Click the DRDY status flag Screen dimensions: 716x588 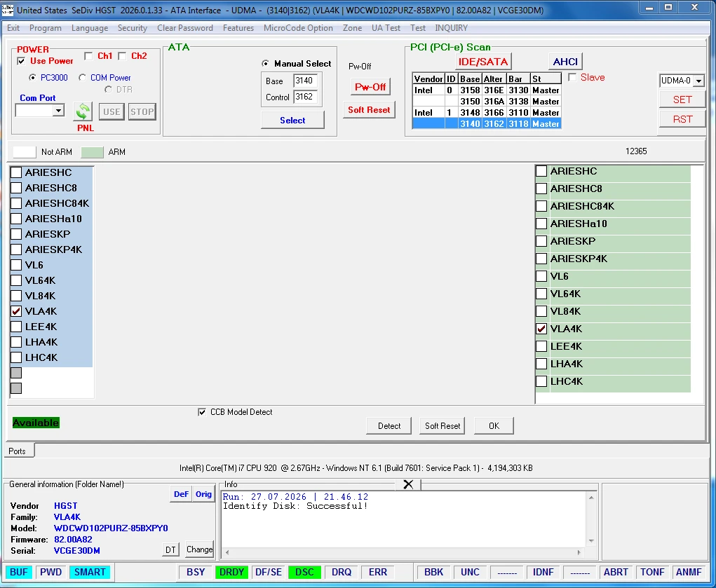coord(231,572)
